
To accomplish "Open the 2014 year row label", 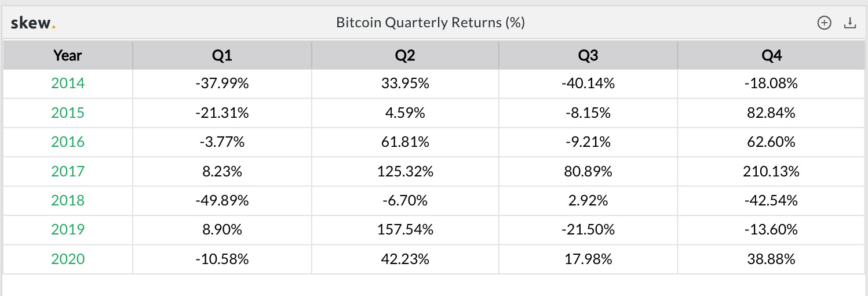I will 68,84.
